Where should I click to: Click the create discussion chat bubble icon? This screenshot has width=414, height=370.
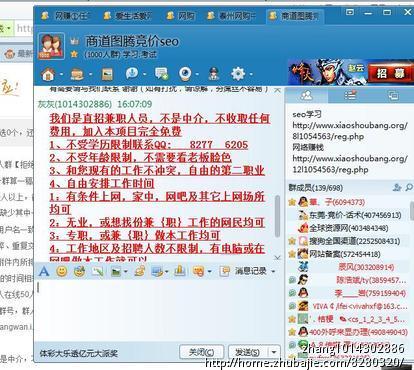[x=161, y=74]
